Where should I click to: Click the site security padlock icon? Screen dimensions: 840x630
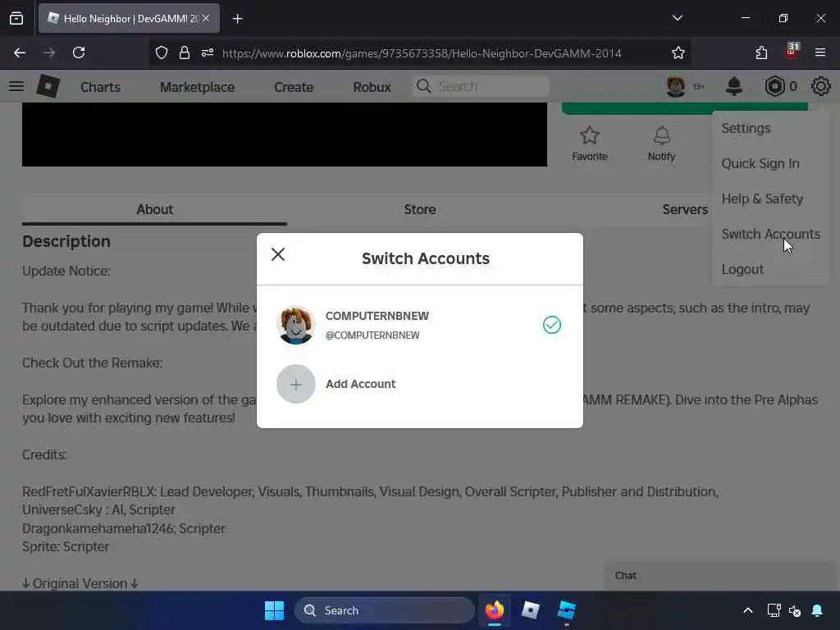coord(185,52)
